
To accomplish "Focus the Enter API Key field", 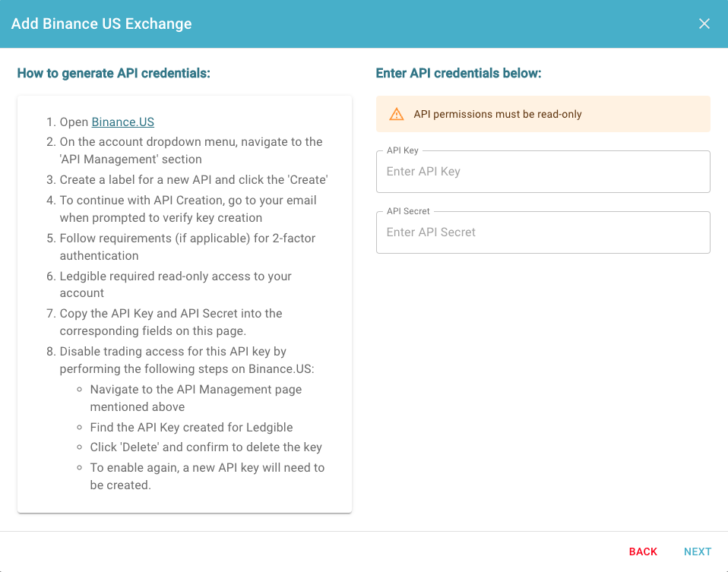I will coord(543,172).
